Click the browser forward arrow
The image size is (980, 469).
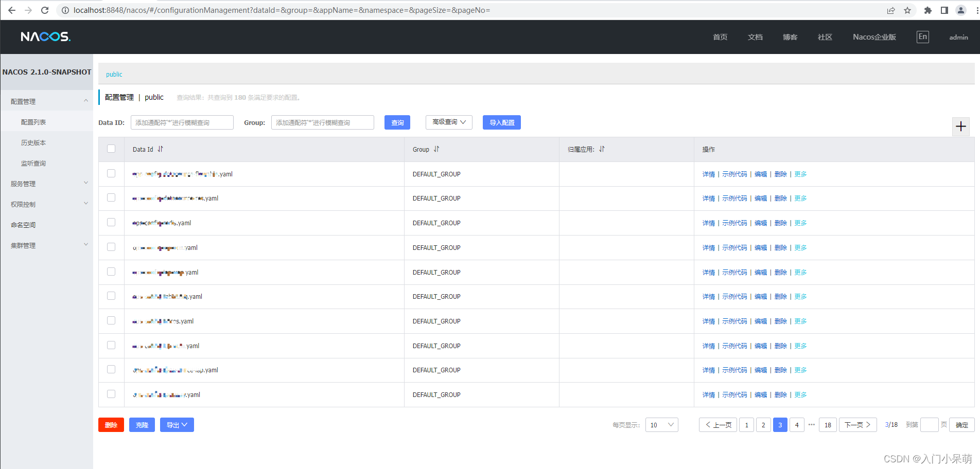tap(28, 10)
